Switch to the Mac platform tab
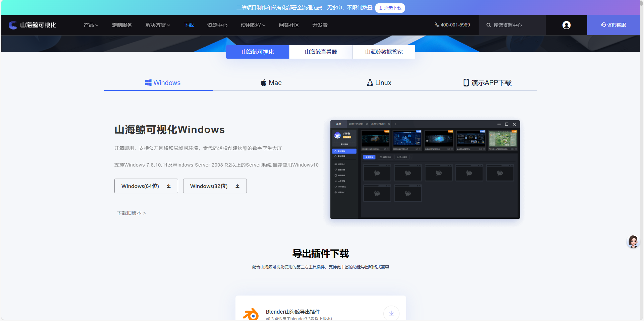Viewport: 644px width, 321px height. coord(271,83)
